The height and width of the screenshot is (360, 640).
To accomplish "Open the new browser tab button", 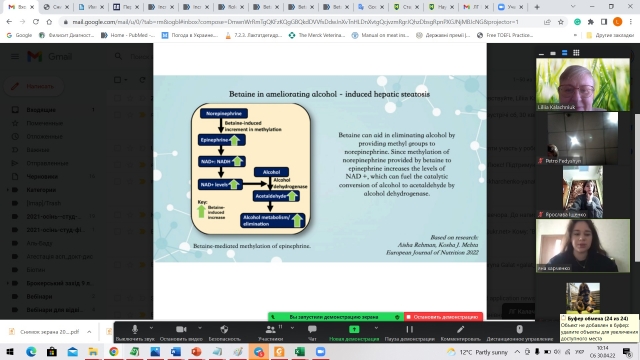I will 537,7.
